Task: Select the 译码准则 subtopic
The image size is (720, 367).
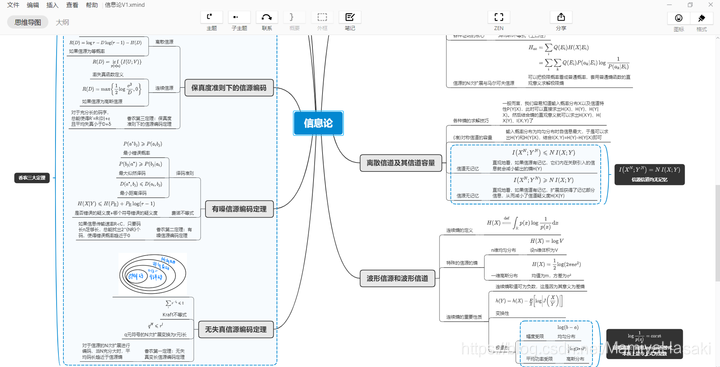Action: pyautogui.click(x=185, y=173)
